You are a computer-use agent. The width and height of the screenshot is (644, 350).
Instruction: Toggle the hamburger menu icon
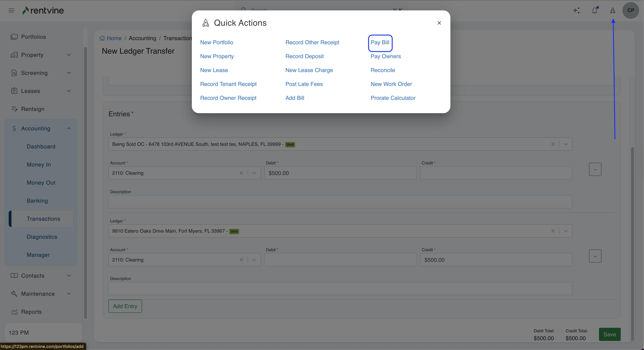point(11,10)
